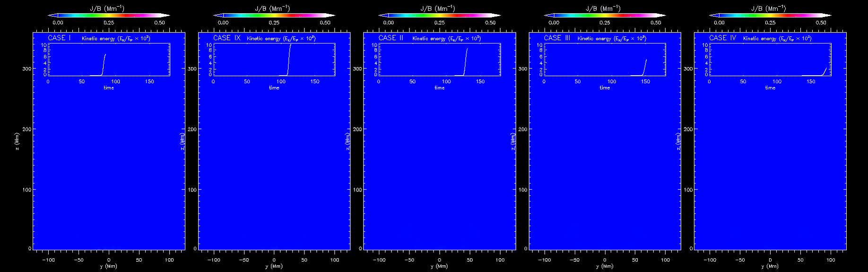
Task: Click the J/B title above CASE I
Action: 109,8
